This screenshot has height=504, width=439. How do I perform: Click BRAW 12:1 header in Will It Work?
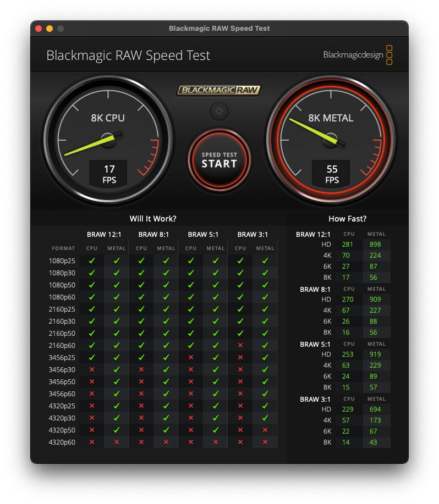[104, 235]
